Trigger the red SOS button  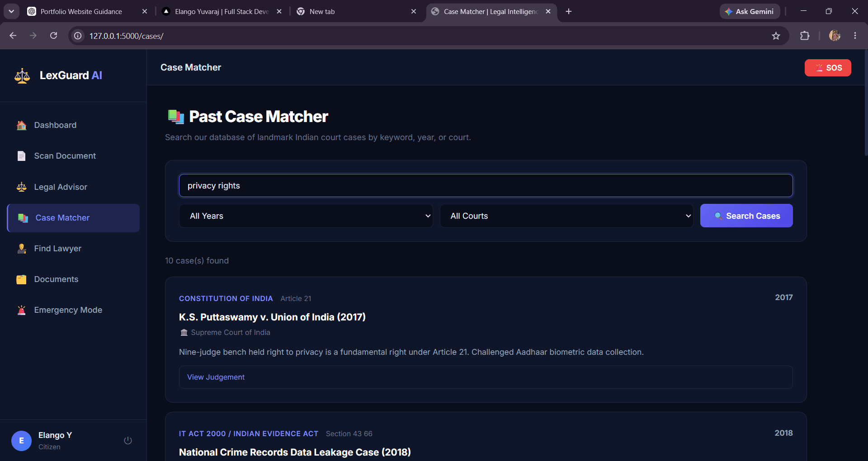click(828, 68)
